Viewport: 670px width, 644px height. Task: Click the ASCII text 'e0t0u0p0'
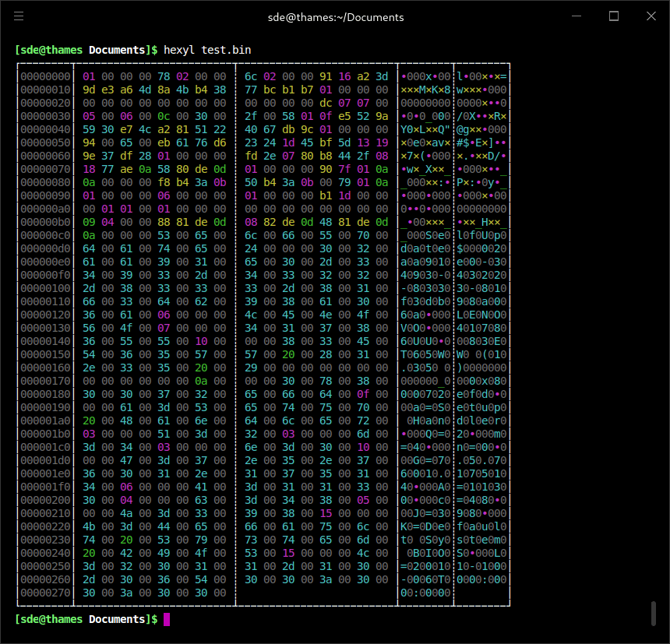(x=481, y=407)
